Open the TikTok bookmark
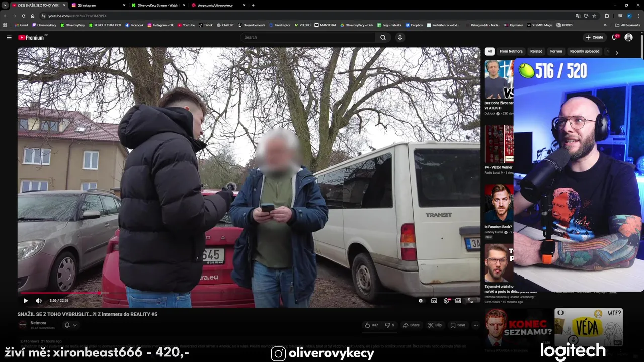The height and width of the screenshot is (362, 644). point(206,25)
